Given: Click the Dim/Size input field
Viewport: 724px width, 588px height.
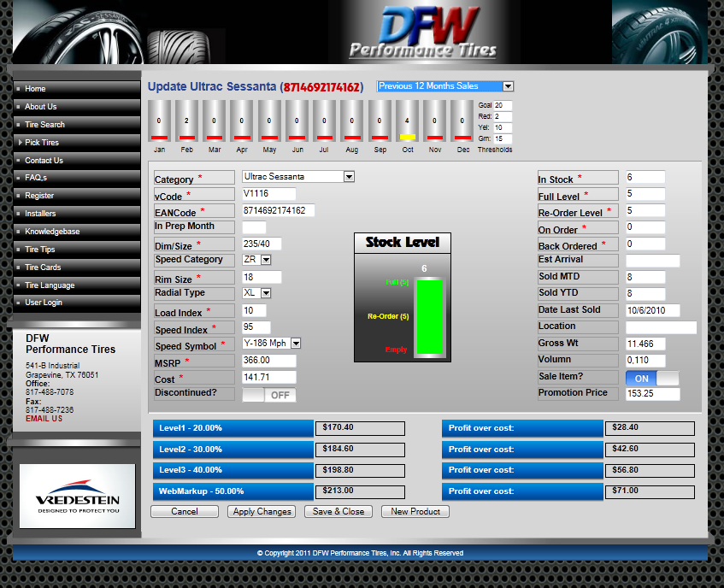Looking at the screenshot, I should click(262, 244).
